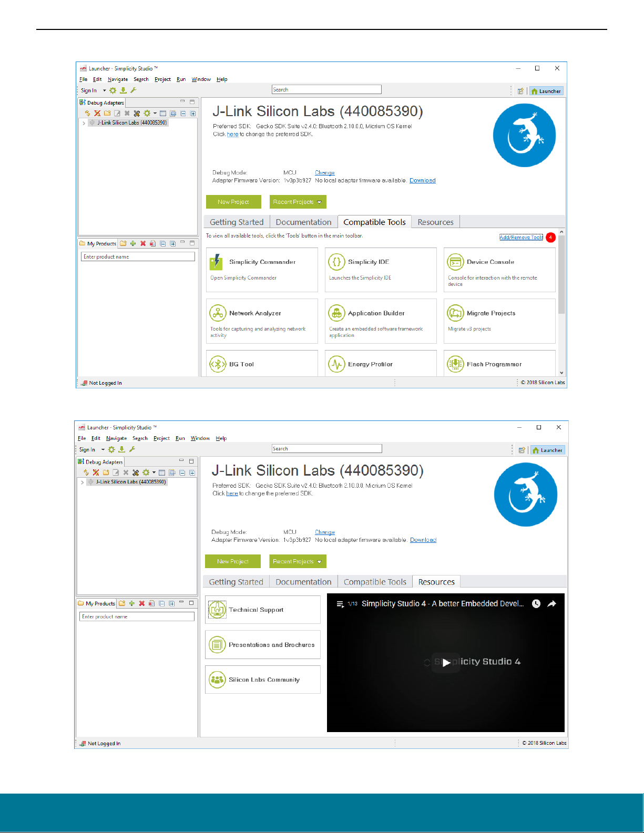The height and width of the screenshot is (833, 644).
Task: Open Presentations and Brochures resource
Action: [x=262, y=644]
